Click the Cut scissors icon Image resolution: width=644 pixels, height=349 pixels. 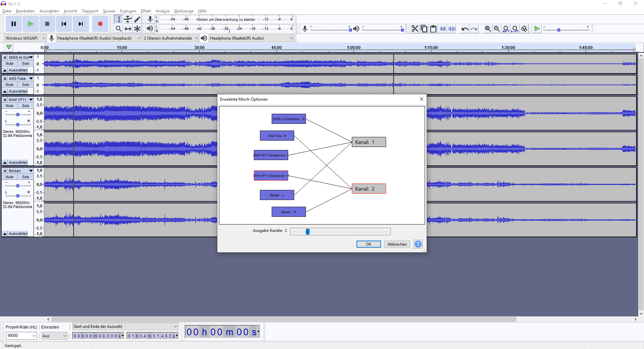(415, 29)
